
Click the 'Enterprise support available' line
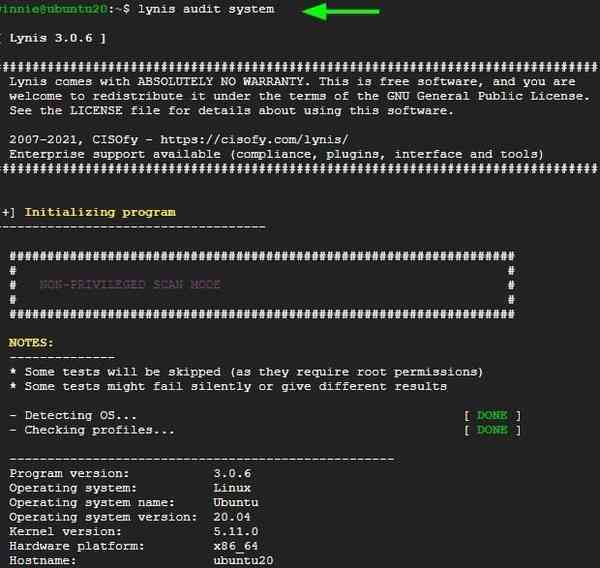tap(276, 154)
